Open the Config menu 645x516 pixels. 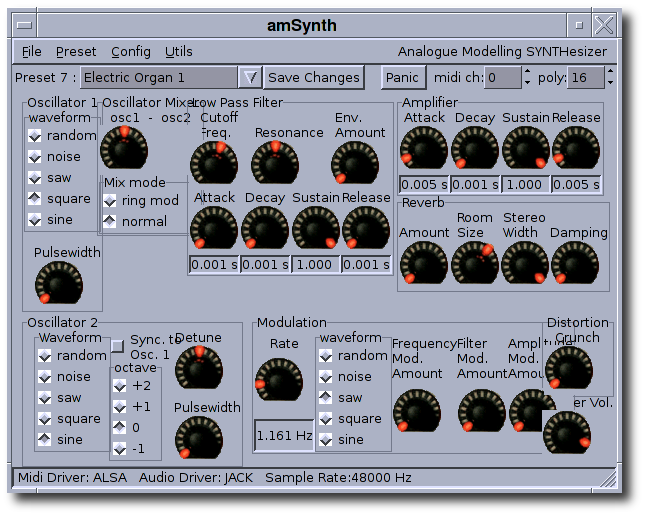131,52
